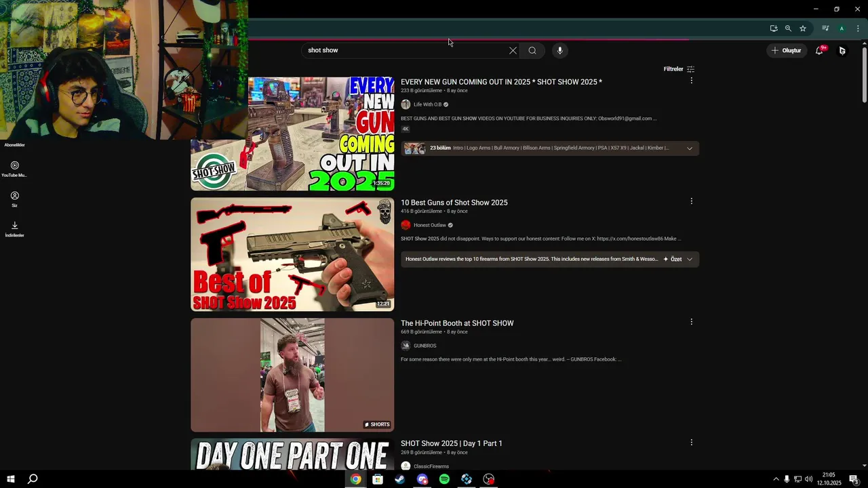
Task: Open the volume control in system tray
Action: (x=808, y=479)
